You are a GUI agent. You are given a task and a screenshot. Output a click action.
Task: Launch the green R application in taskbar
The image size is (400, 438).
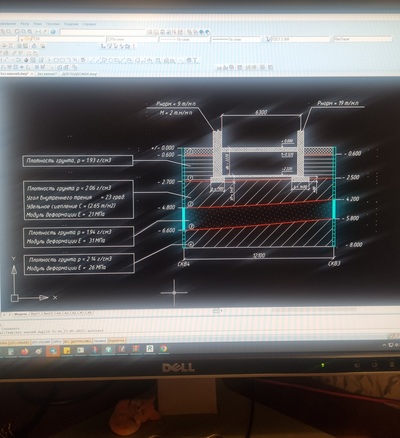[150, 349]
